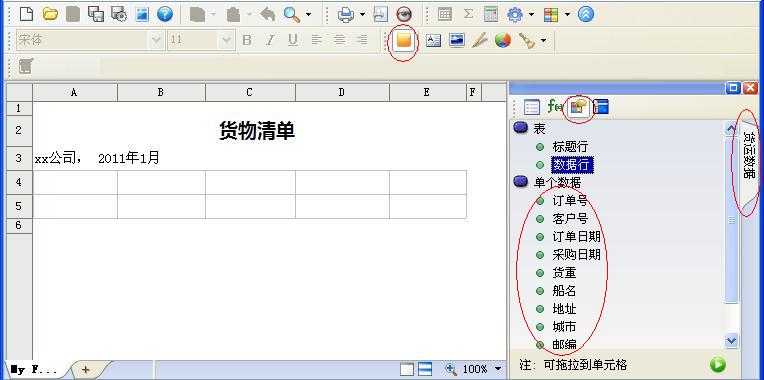Open the gear settings dropdown arrow

[531, 15]
